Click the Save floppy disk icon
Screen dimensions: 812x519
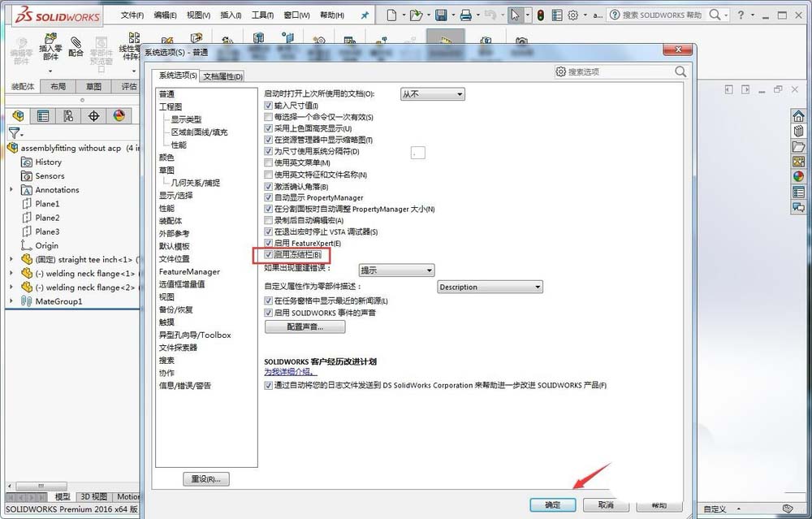click(x=441, y=15)
